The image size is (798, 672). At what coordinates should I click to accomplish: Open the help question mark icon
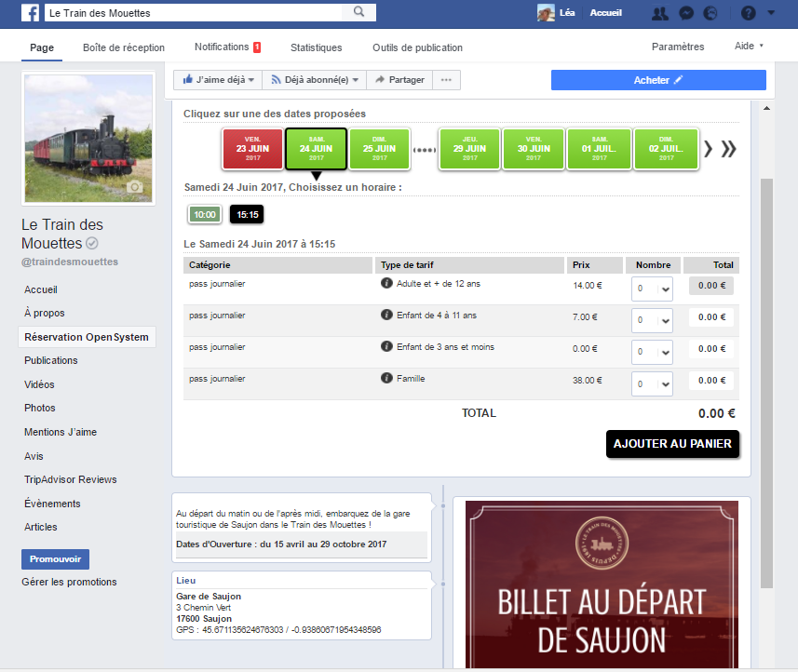click(748, 13)
